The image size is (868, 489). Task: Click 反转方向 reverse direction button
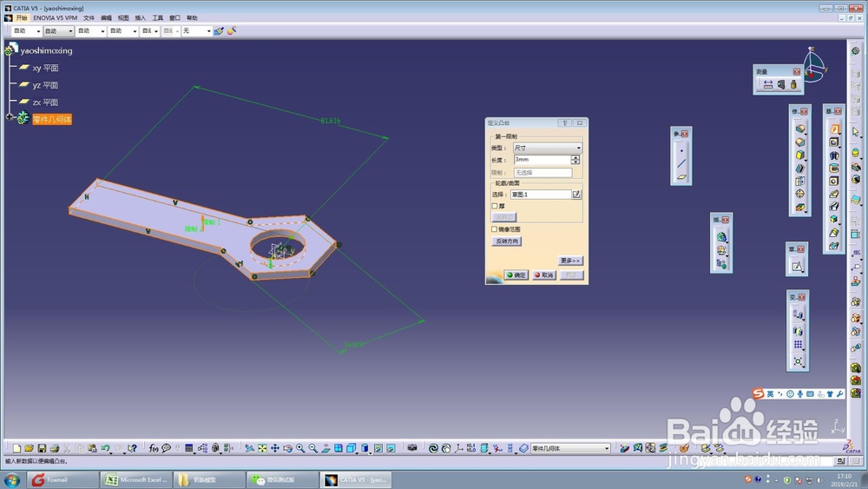507,241
